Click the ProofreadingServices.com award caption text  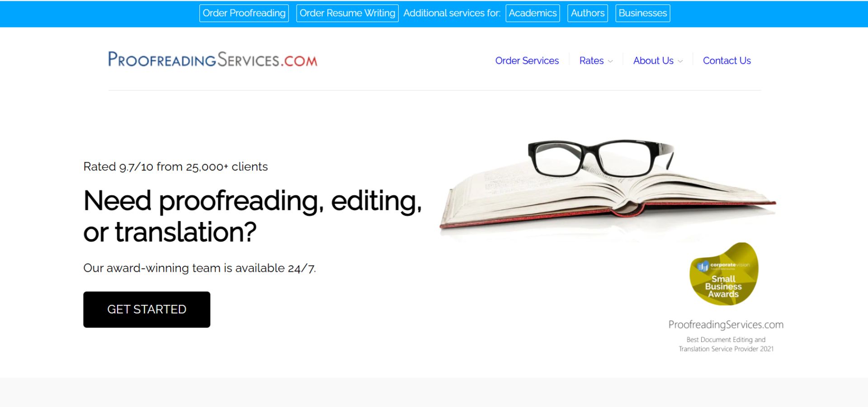click(x=726, y=325)
